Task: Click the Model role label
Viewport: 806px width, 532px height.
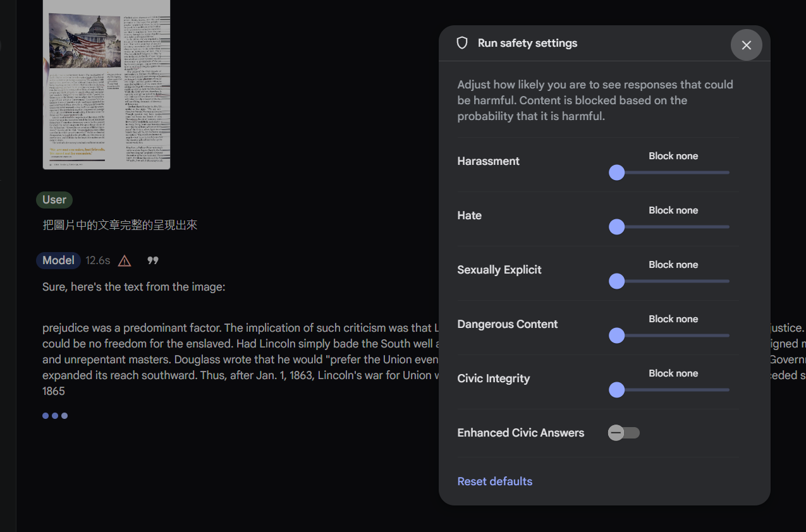Action: point(59,260)
